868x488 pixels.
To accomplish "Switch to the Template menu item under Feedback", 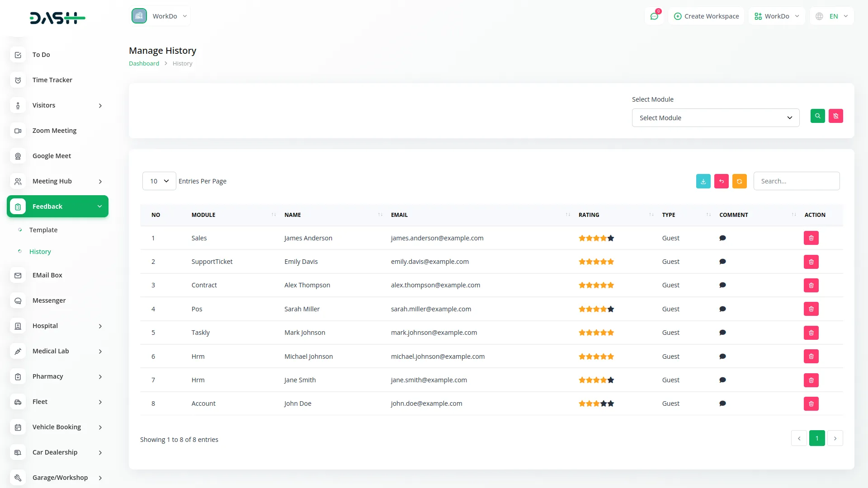I will (x=43, y=230).
